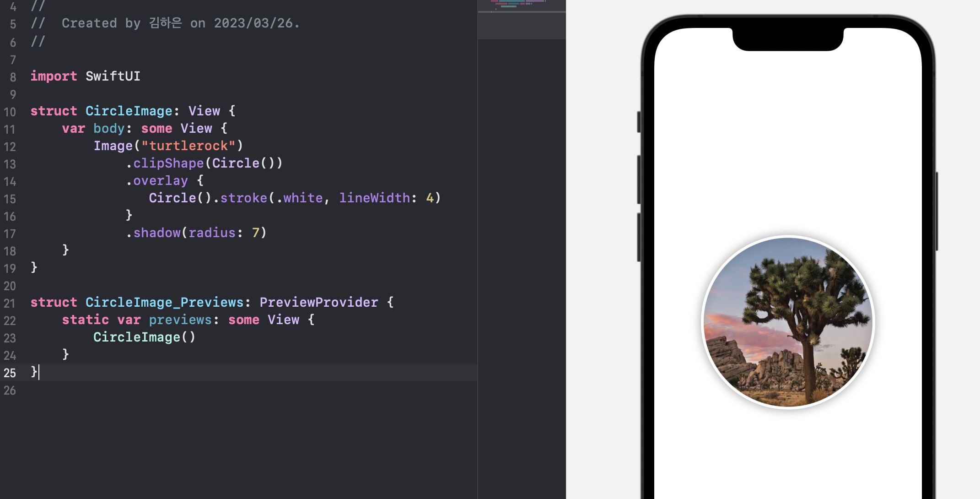Click the shadow modifier on line 17
This screenshot has height=499, width=980.
click(x=156, y=233)
